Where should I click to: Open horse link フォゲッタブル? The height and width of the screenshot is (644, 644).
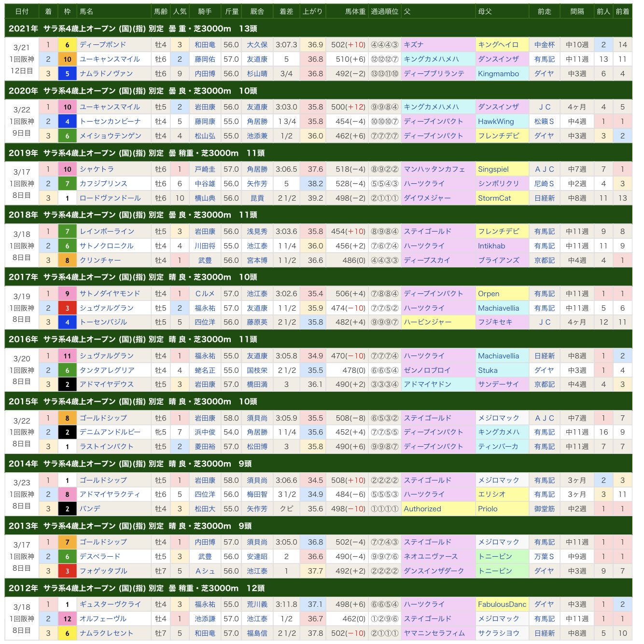click(x=103, y=571)
